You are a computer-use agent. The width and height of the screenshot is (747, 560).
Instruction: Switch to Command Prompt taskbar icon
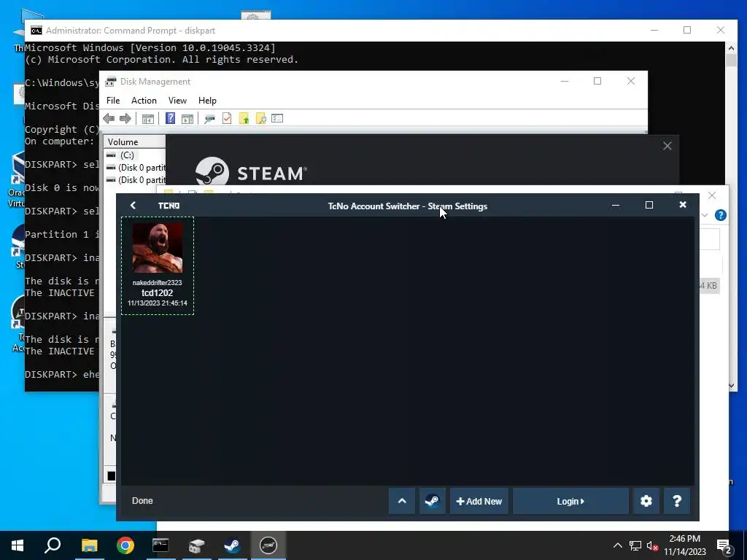[x=160, y=545]
